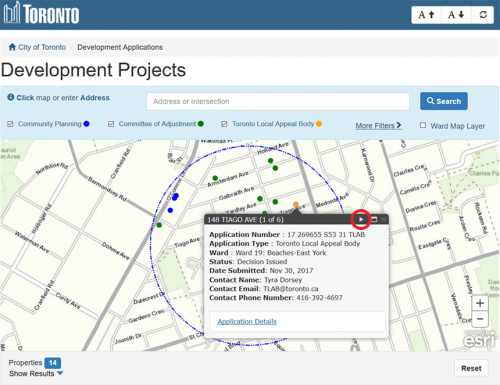Screen dimensions: 500x385
Task: Click the Search button
Action: click(x=444, y=101)
